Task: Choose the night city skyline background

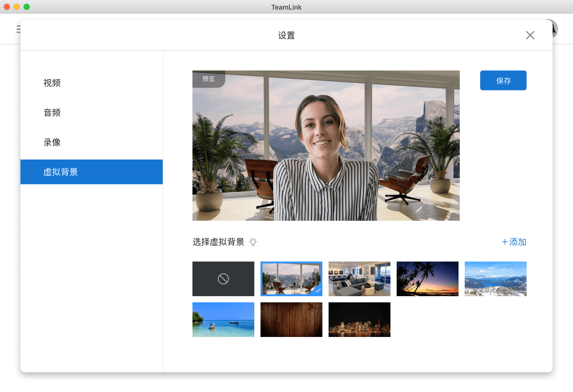Action: (359, 320)
